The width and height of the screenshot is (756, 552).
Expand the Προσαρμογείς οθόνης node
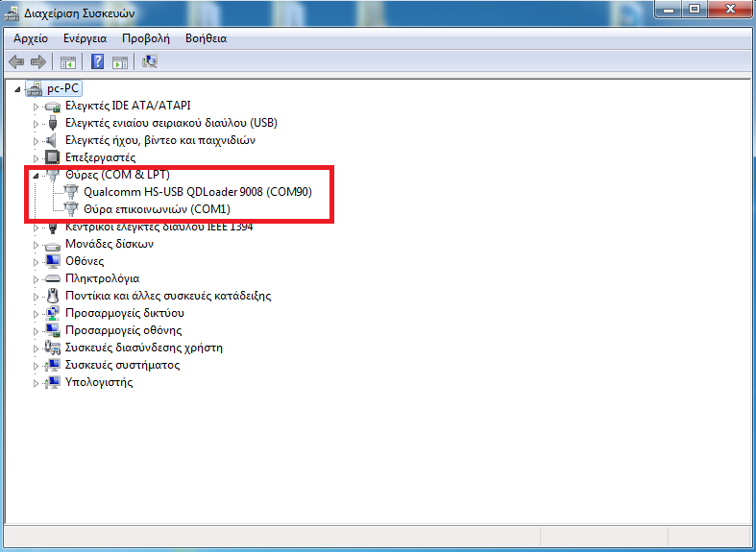coord(36,331)
